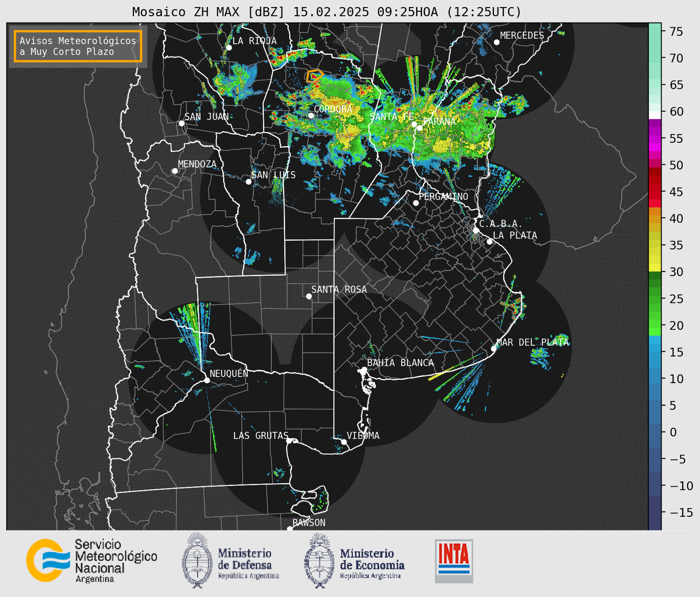The width and height of the screenshot is (700, 597).
Task: Click the Santa Rosa city marker dot
Action: tap(309, 296)
